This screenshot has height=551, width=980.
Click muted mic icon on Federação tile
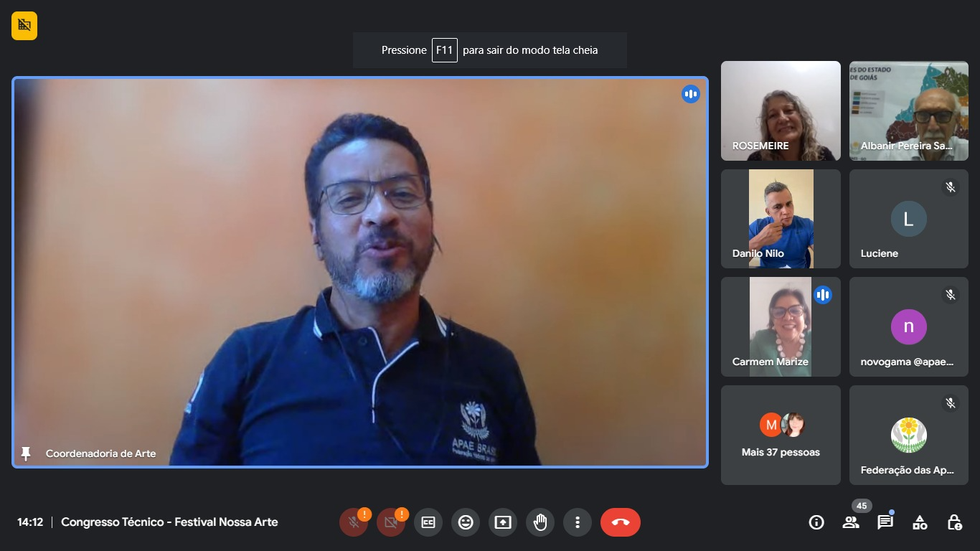coord(951,403)
